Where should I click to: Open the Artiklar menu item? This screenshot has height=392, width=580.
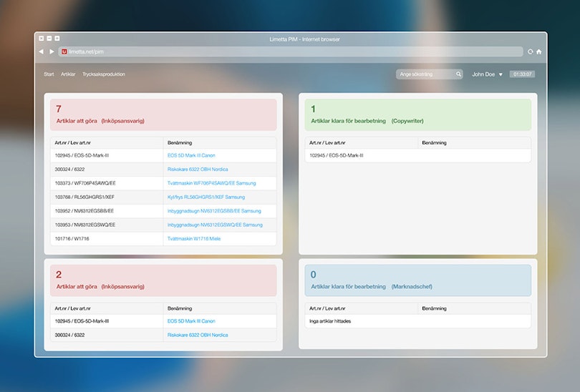pyautogui.click(x=68, y=74)
